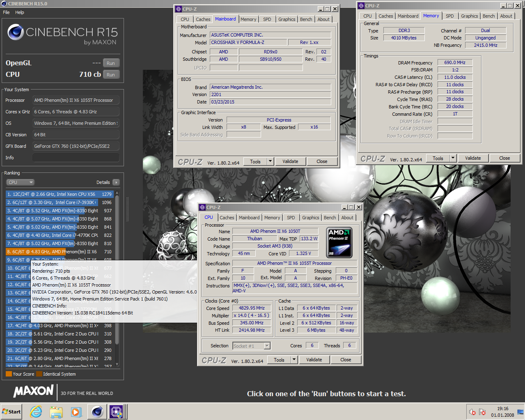The width and height of the screenshot is (525, 420).
Task: Click Tools button in Mainboard CPU-Z window
Action: [255, 161]
